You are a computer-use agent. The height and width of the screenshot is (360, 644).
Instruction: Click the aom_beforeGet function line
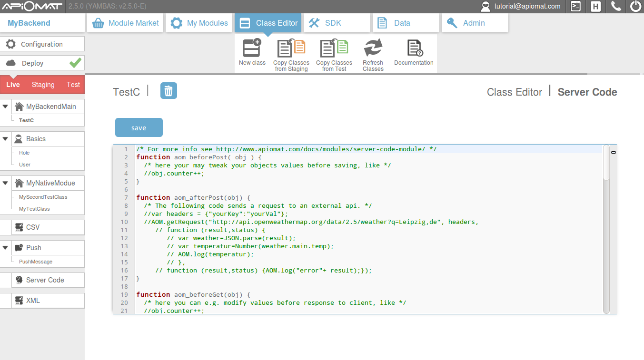193,294
